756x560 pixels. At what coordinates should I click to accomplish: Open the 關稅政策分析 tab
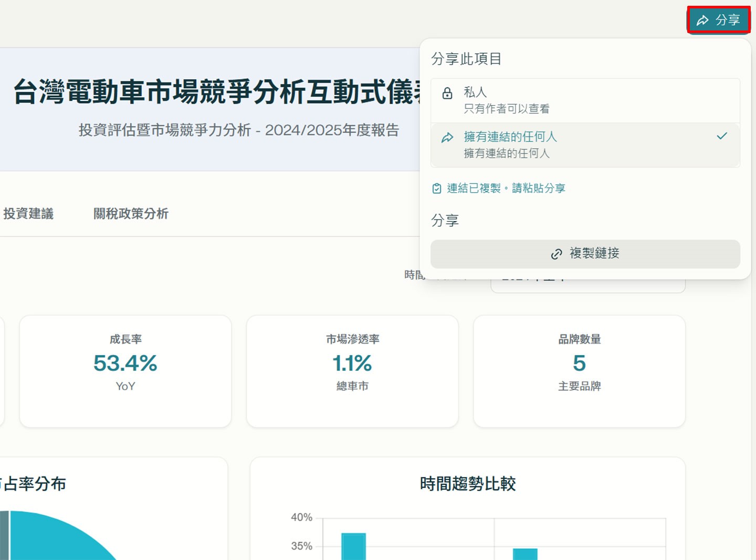[x=130, y=214]
